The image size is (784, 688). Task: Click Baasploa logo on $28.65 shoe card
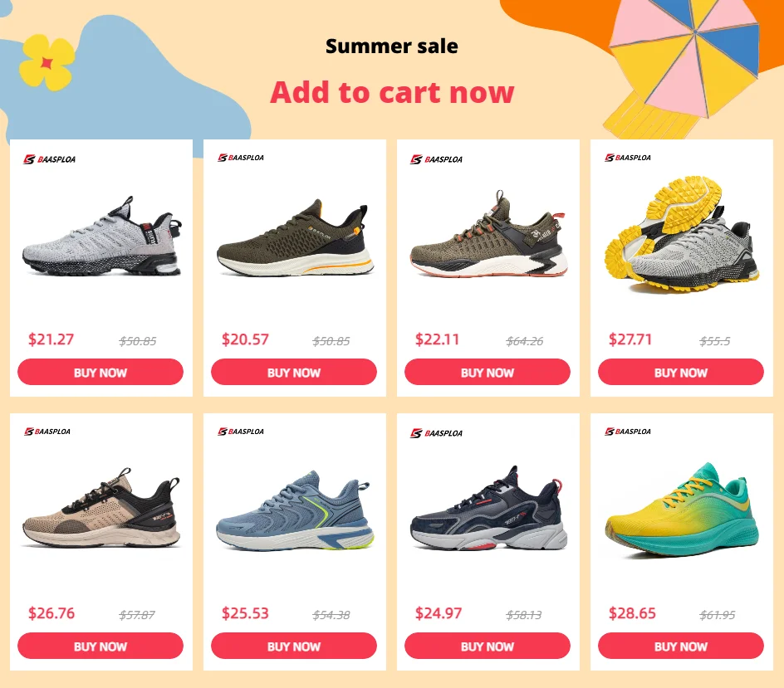(x=628, y=432)
